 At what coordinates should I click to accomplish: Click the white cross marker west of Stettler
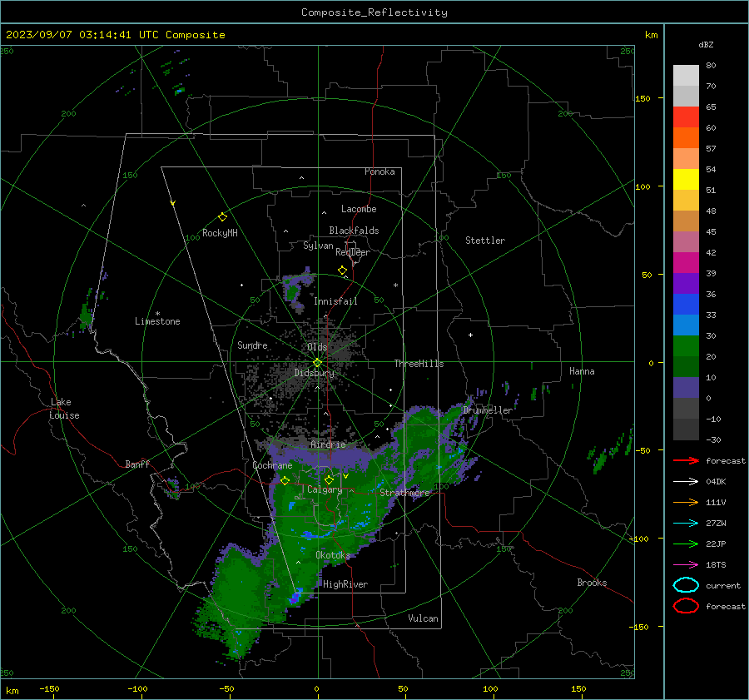point(470,335)
